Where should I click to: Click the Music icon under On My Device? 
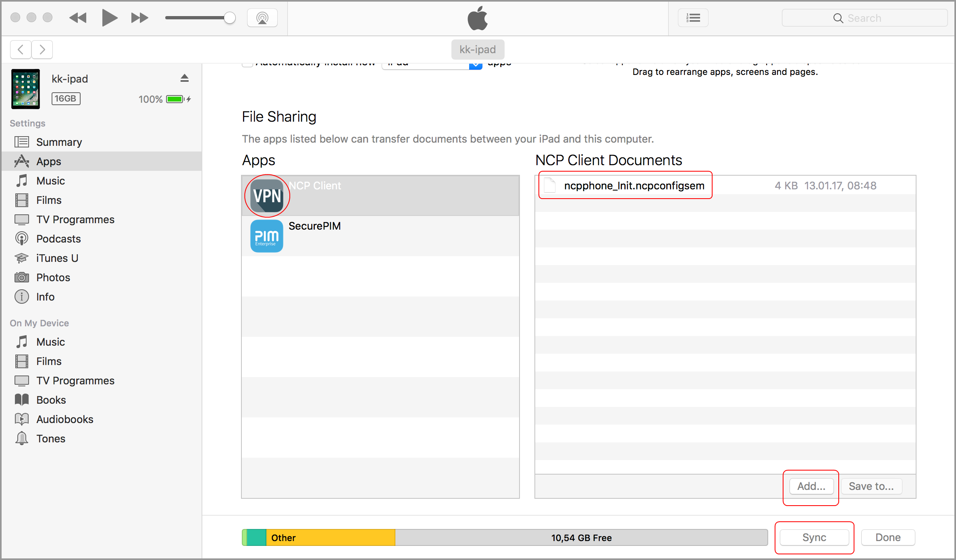click(22, 342)
